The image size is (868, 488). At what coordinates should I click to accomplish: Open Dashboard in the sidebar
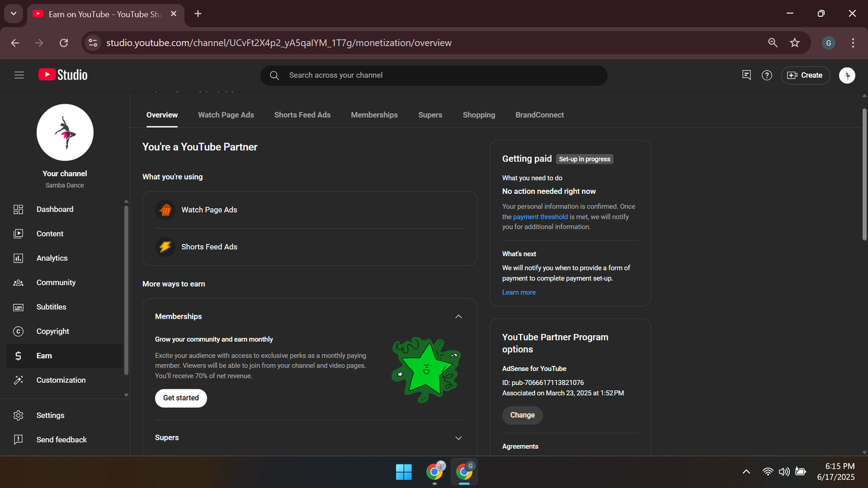(65, 209)
